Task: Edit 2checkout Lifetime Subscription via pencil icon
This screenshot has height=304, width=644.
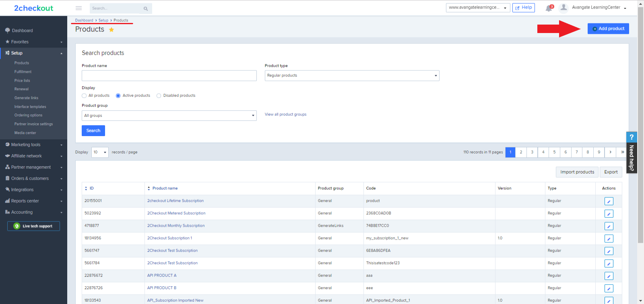Action: pyautogui.click(x=609, y=201)
